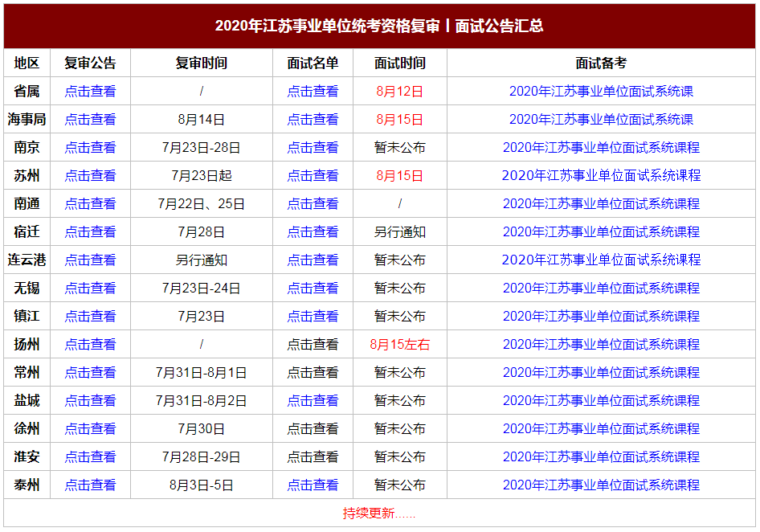This screenshot has height=532, width=760.
Task: View 面试名单 link for 南通
Action: point(313,203)
